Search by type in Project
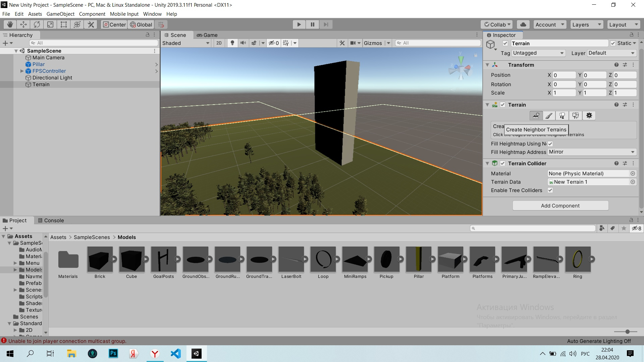Screen dimensions: 644x362 point(602,228)
